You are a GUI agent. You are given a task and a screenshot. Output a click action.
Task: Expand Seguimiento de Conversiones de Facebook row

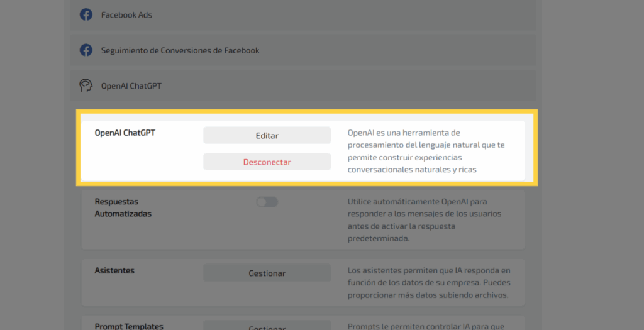tap(303, 50)
